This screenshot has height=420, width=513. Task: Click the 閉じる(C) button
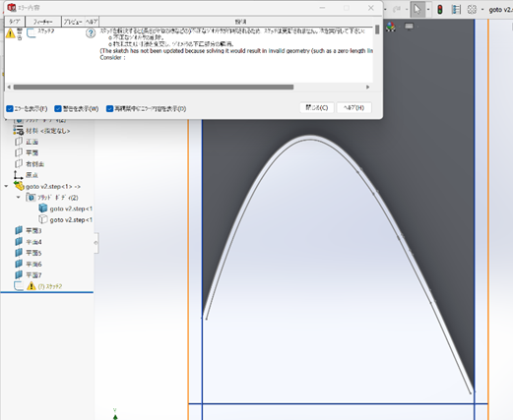(317, 107)
